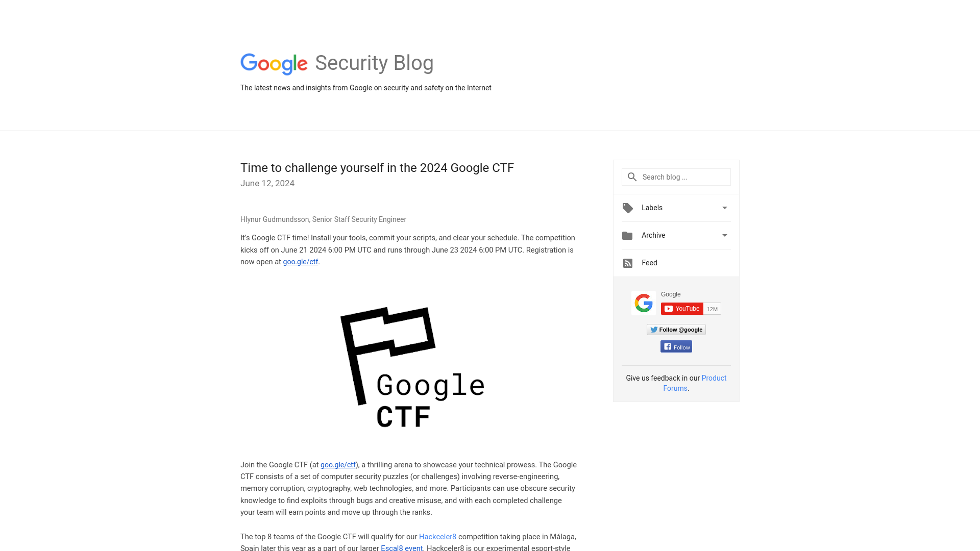The image size is (980, 551).
Task: Toggle the Archive section collapse arrow
Action: click(724, 236)
